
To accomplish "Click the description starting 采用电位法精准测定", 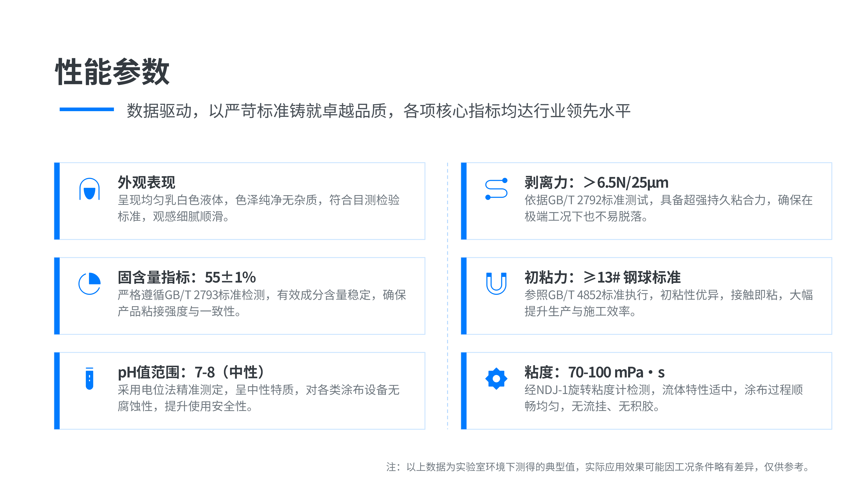I will click(x=258, y=398).
